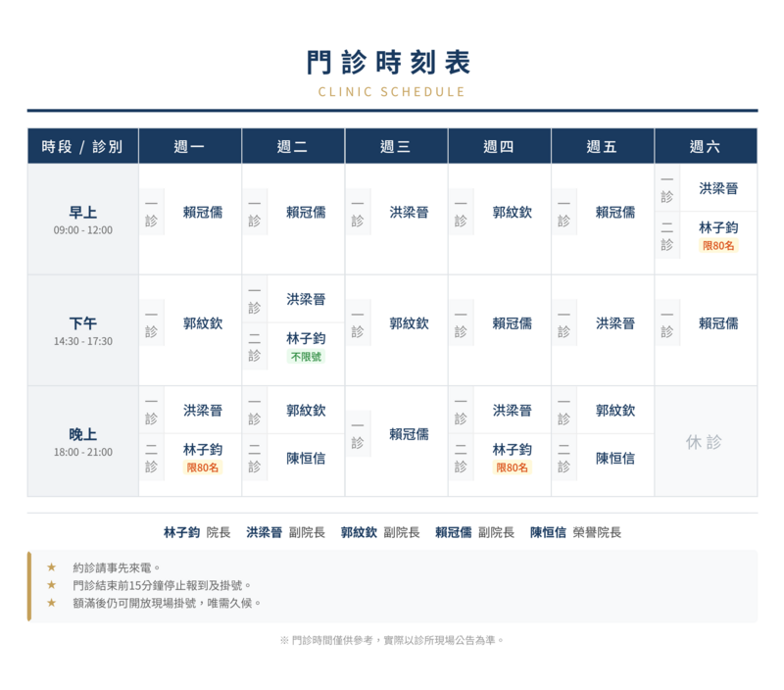This screenshot has height=690, width=784.
Task: Click the 限80名 badge under Thursday evening
Action: coord(512,468)
